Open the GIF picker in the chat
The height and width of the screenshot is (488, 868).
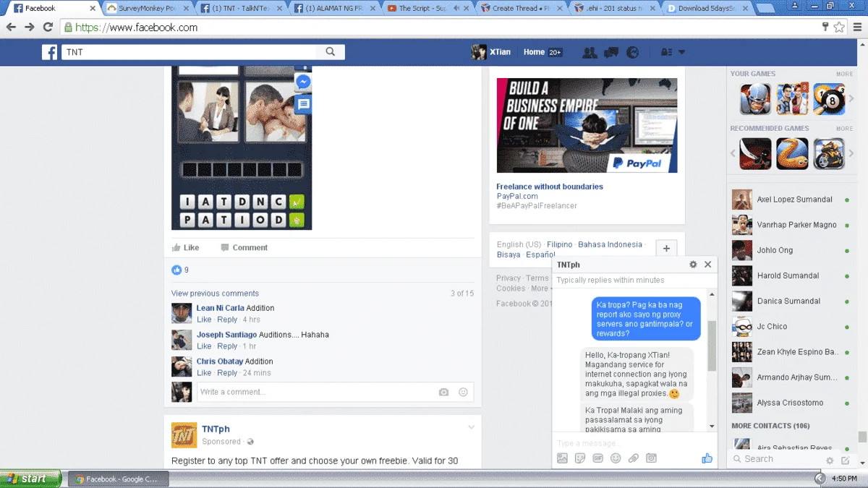[597, 458]
